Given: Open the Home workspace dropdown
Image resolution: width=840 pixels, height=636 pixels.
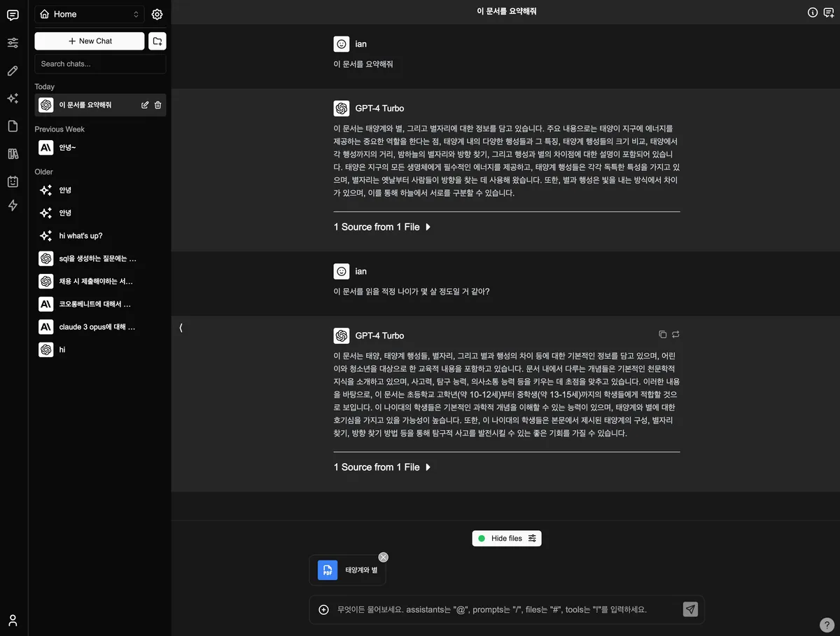Looking at the screenshot, I should coord(90,14).
